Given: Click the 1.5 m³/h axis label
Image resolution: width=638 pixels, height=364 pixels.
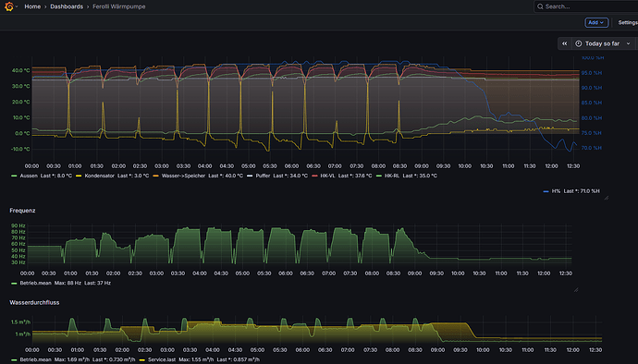Looking at the screenshot, I should pos(20,322).
